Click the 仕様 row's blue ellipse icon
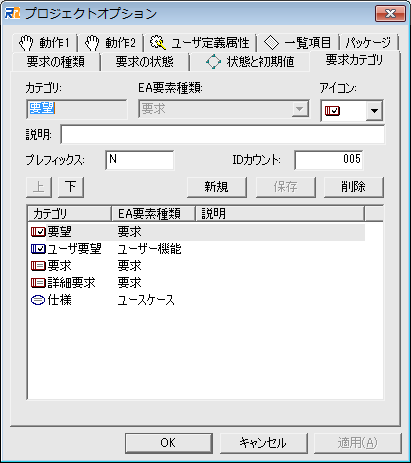The height and width of the screenshot is (463, 411). coord(38,300)
